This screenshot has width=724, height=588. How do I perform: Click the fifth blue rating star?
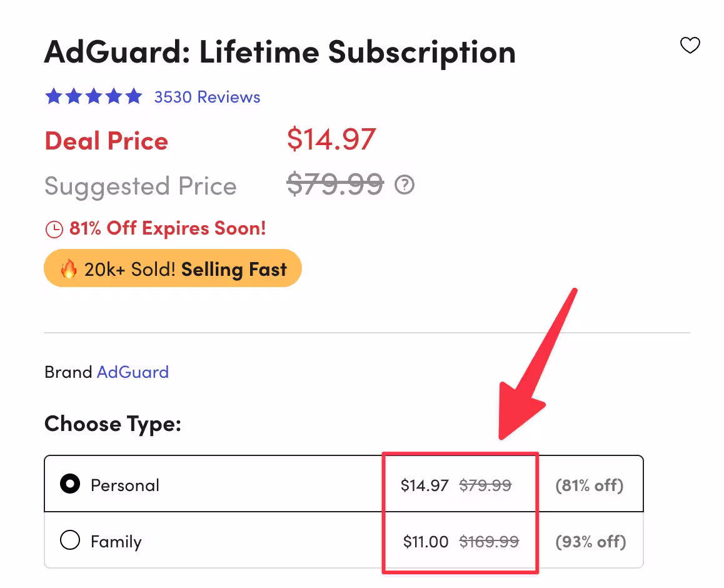134,96
